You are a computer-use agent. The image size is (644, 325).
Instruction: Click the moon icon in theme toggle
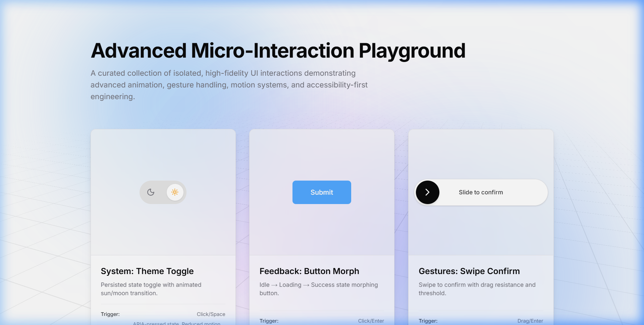tap(151, 192)
